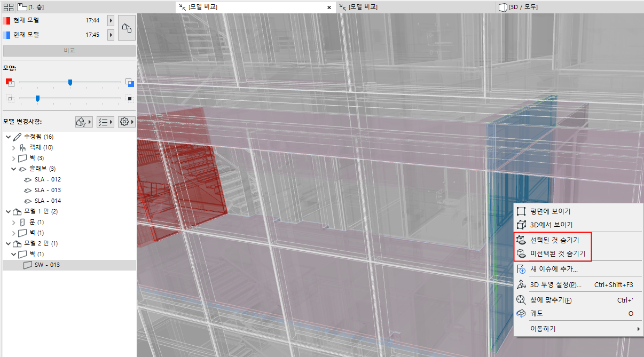Screen dimensions: 644x357
Task: Click the blue model icon beside color slider
Action: coord(129,82)
